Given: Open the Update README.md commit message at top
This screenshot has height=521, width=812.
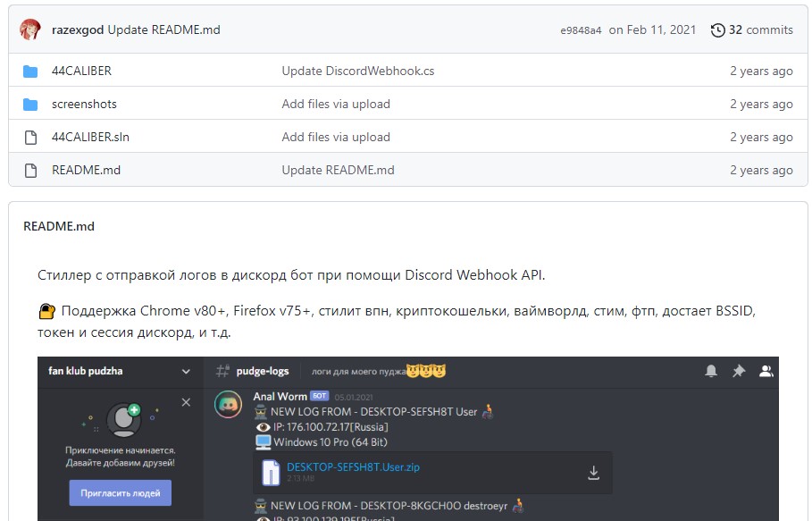Looking at the screenshot, I should pos(163,30).
